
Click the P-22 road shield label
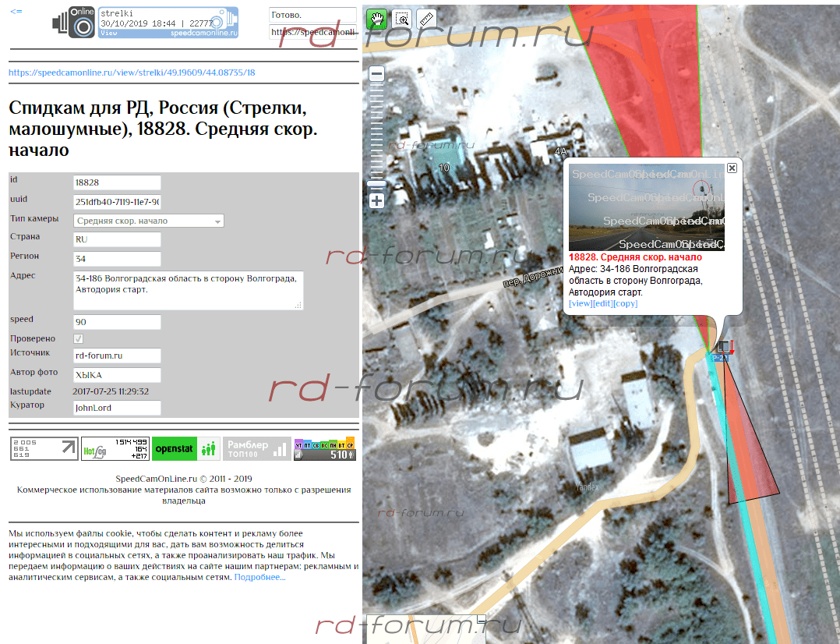click(719, 358)
